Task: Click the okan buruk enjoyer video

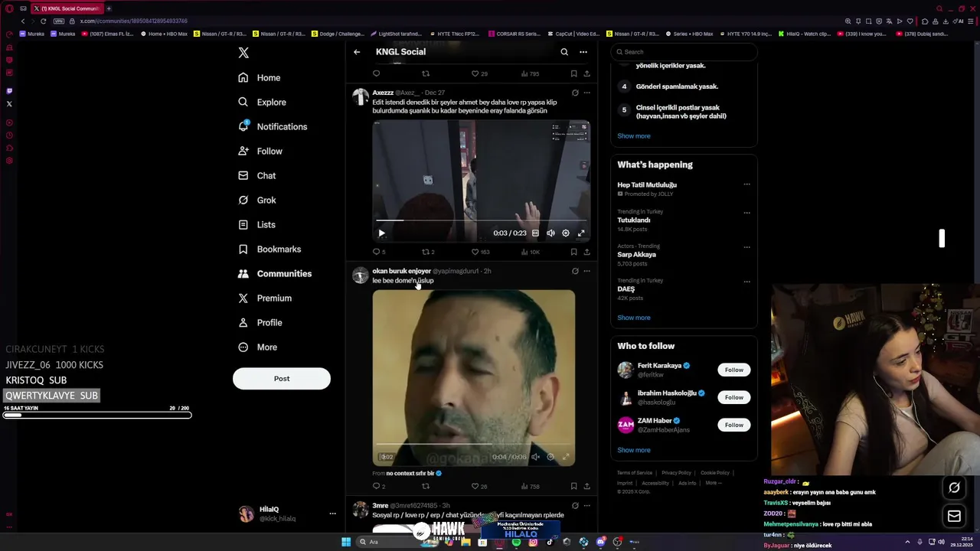Action: pyautogui.click(x=473, y=377)
